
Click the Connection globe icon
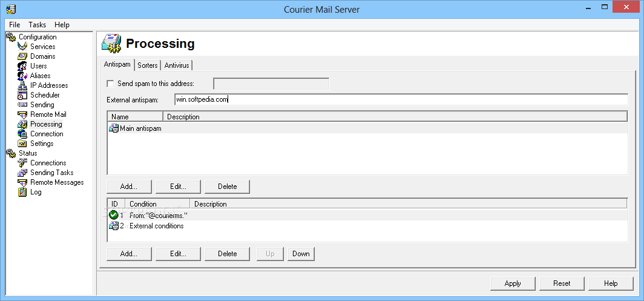pos(22,134)
